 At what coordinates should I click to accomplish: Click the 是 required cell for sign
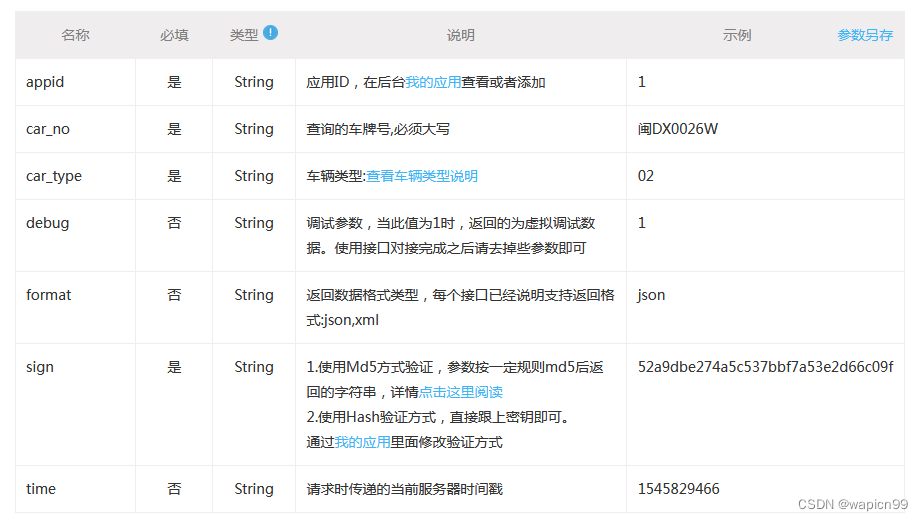click(x=174, y=367)
